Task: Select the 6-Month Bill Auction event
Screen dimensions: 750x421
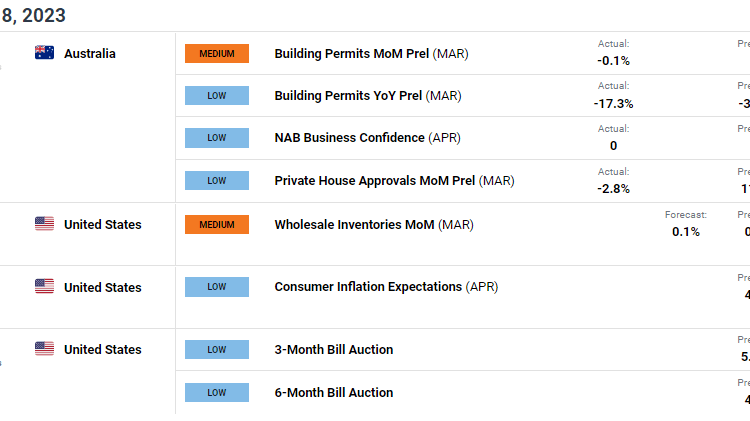Action: [334, 393]
